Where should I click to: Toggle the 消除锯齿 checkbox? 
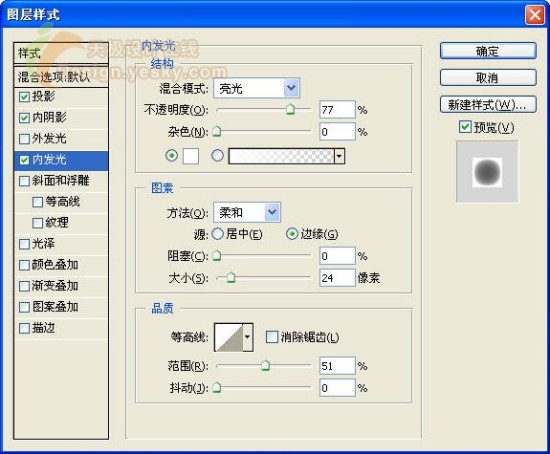pos(272,337)
